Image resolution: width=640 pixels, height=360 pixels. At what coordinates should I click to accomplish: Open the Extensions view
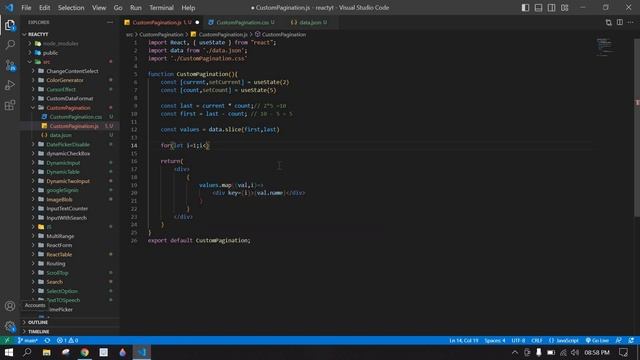point(10,105)
